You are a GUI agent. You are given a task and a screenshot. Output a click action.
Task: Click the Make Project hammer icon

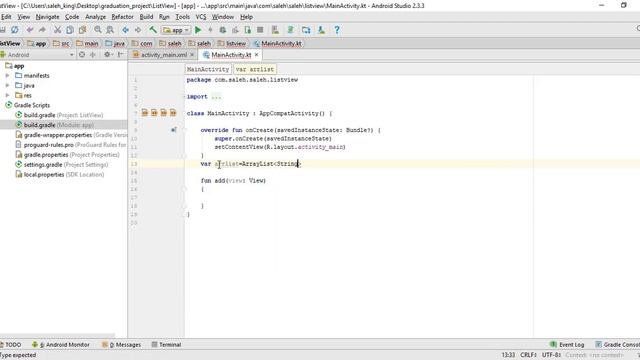153,30
